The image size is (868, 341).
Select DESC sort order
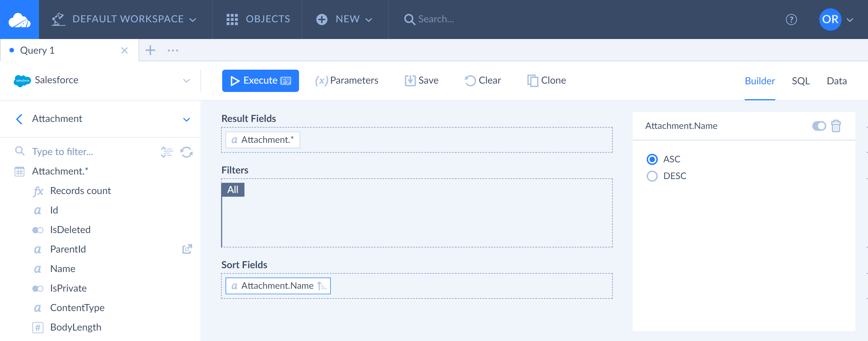coord(653,176)
